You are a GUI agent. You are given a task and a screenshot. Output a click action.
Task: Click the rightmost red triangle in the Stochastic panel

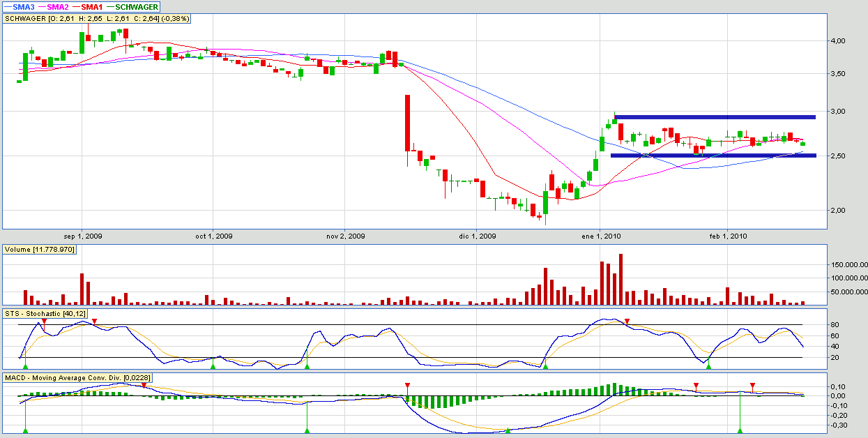[627, 321]
